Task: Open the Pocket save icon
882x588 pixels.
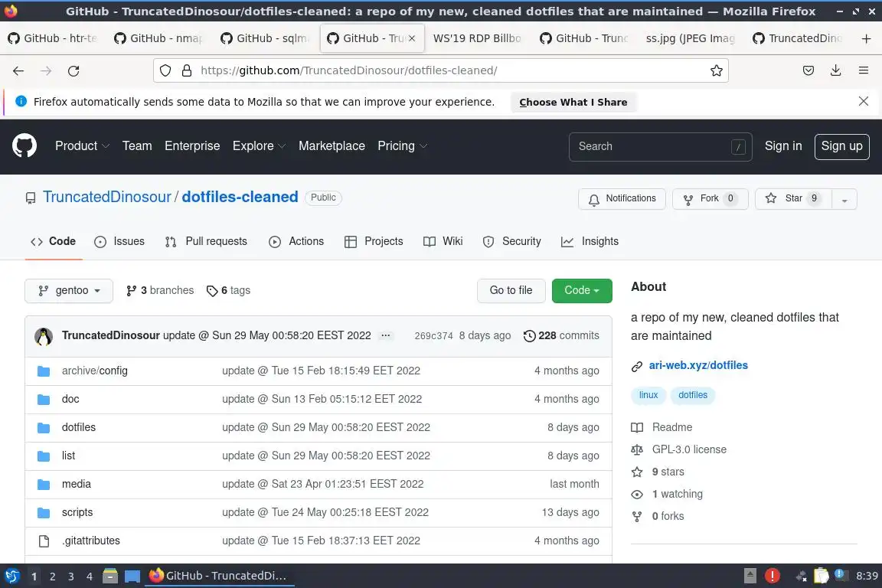Action: [x=808, y=70]
